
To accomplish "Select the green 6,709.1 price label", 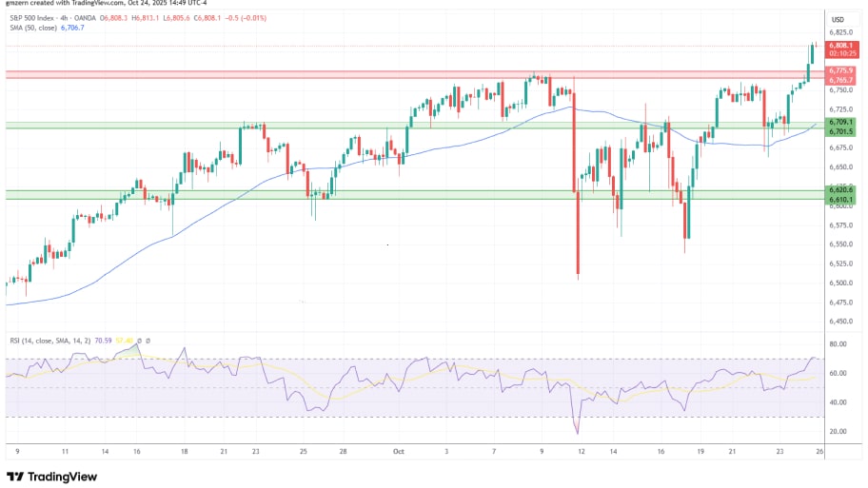I will coord(839,122).
